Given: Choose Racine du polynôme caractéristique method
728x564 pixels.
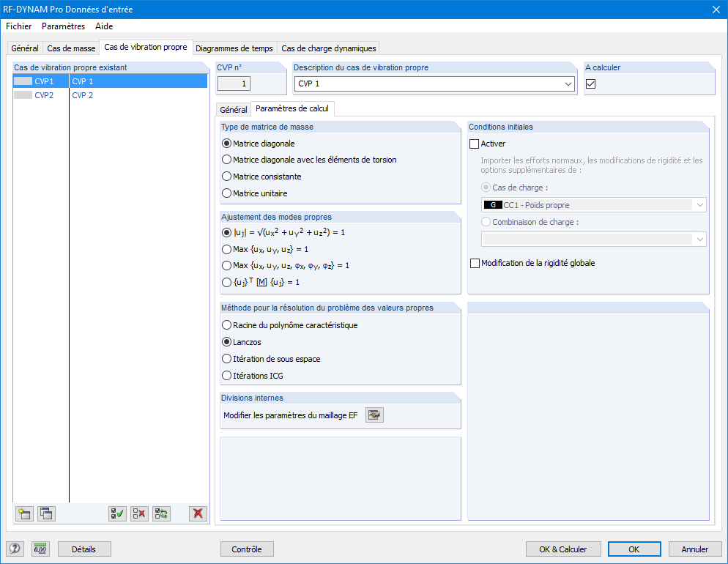Looking at the screenshot, I should click(x=290, y=325).
